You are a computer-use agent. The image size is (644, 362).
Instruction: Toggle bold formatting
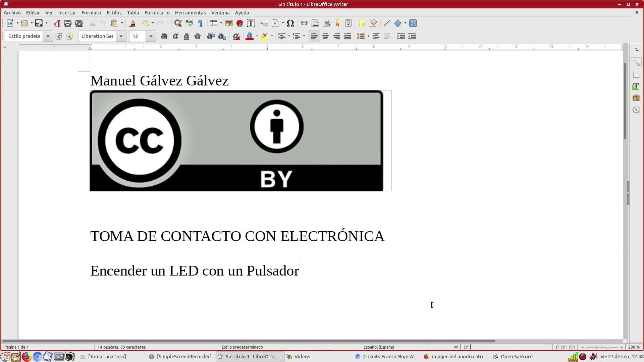164,36
